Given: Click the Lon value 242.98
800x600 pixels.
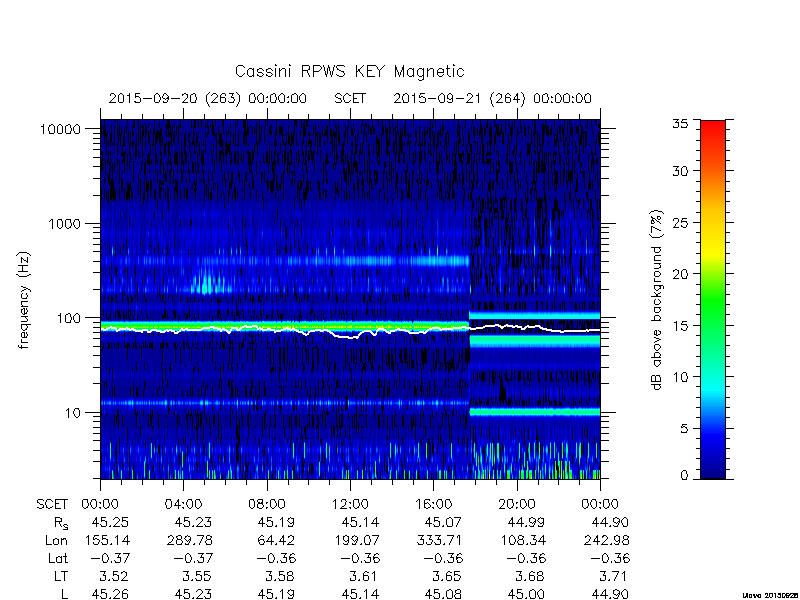Looking at the screenshot, I should pyautogui.click(x=606, y=540).
